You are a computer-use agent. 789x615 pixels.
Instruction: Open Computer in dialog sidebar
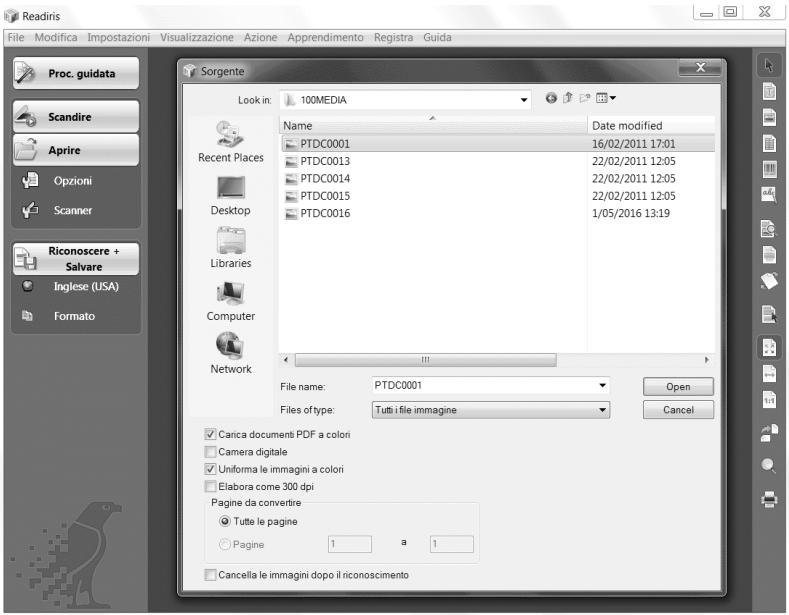click(230, 301)
